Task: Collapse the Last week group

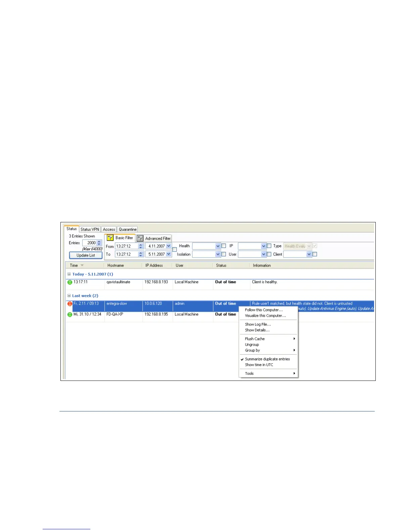Action: coord(69,296)
